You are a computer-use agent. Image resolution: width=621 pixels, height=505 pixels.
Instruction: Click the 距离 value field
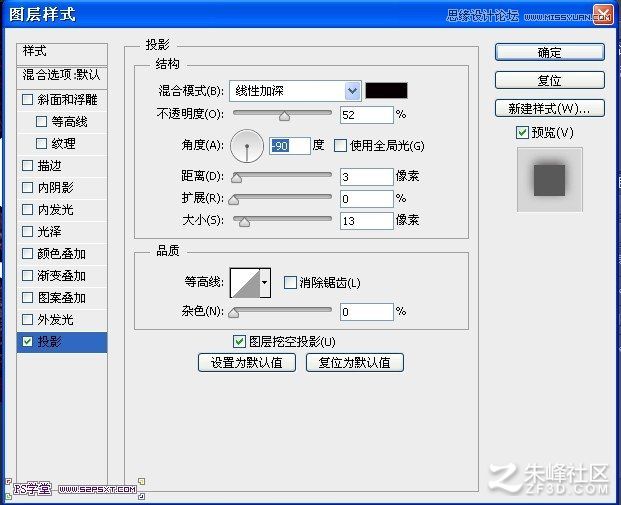point(367,177)
